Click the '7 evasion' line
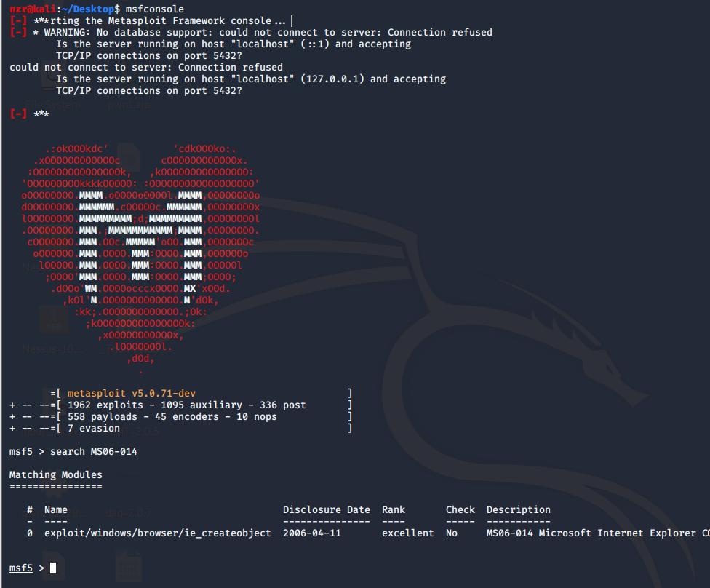 point(94,428)
